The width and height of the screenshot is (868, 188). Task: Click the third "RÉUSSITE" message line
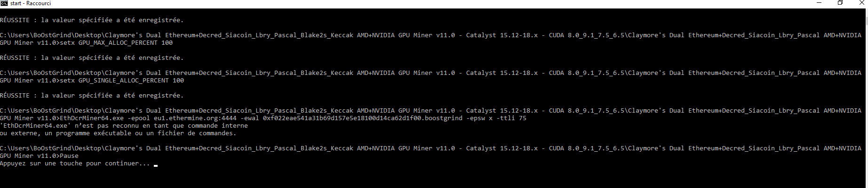pyautogui.click(x=92, y=96)
